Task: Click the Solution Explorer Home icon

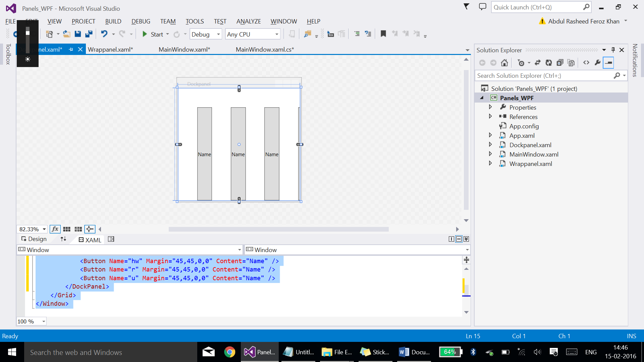Action: tap(504, 63)
